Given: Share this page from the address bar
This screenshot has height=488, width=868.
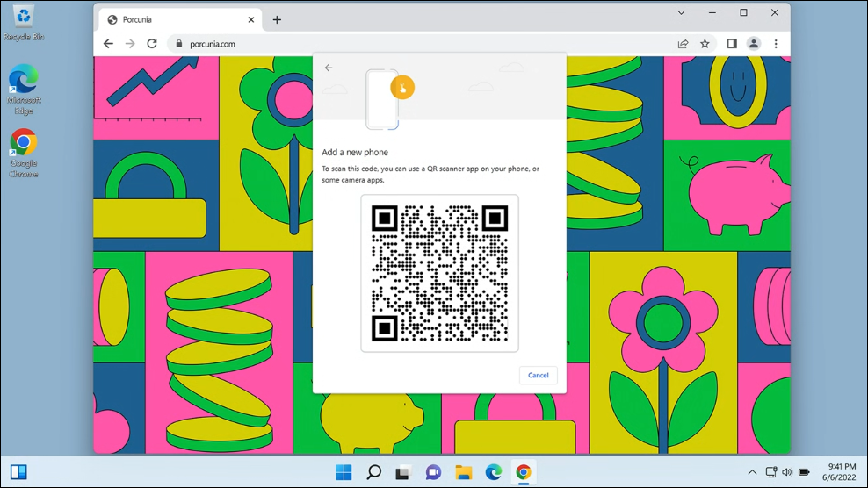Looking at the screenshot, I should (x=684, y=44).
